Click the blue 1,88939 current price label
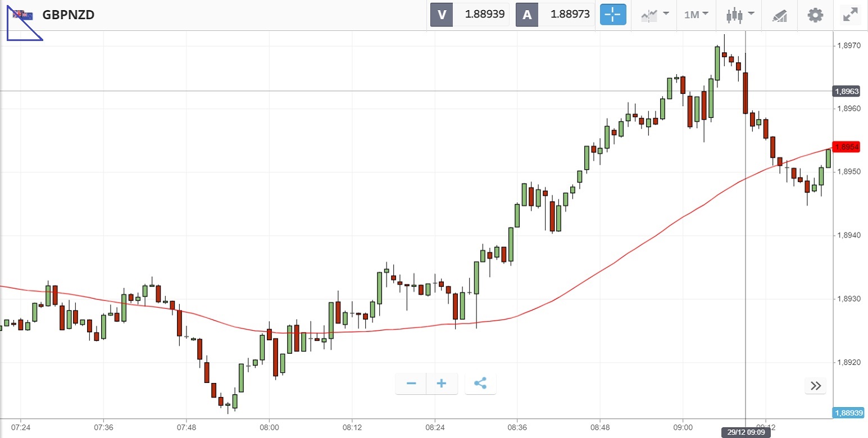Viewport: 868px width, 438px height. point(849,413)
